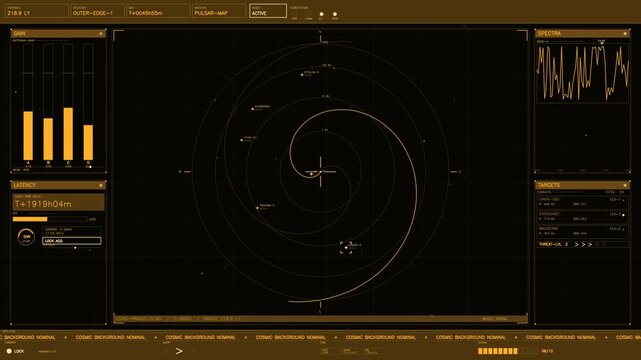Viewport: 641px width, 360px height.
Task: Select the MAGNETAR target row
Action: point(582,231)
